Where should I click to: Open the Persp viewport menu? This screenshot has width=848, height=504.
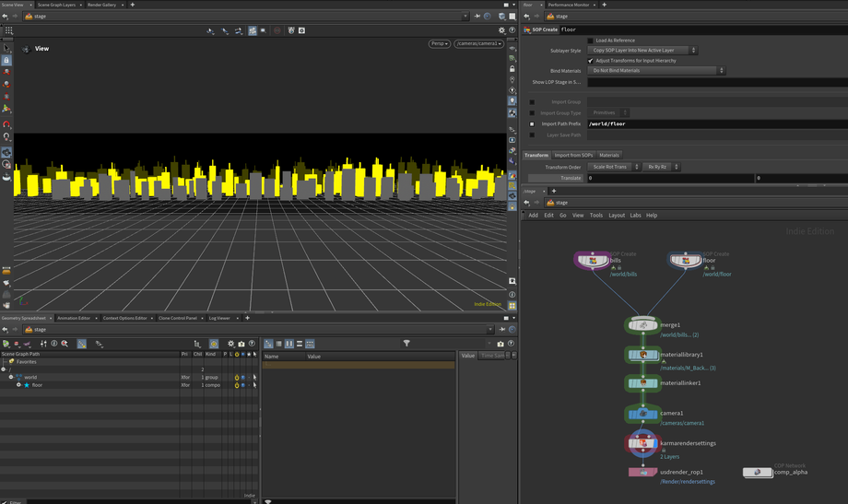(x=439, y=43)
